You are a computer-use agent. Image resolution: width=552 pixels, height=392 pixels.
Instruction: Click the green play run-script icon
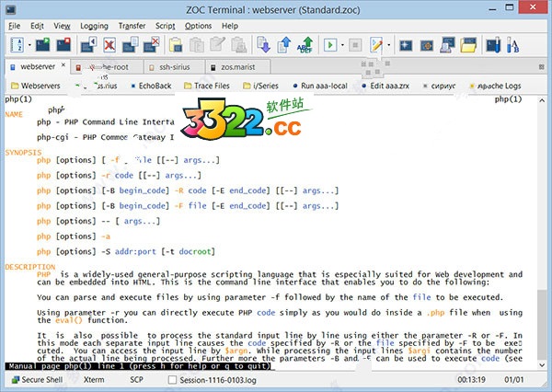[x=330, y=45]
